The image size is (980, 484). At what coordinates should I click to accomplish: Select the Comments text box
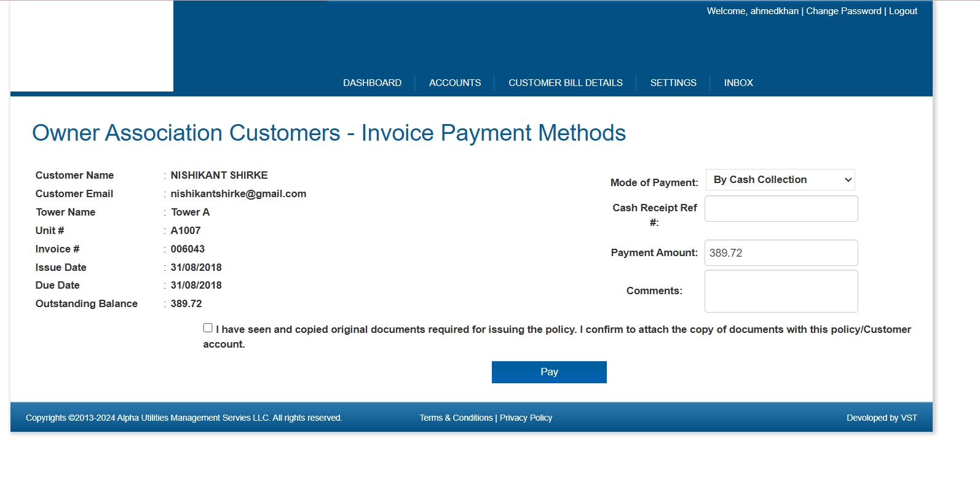[x=781, y=291]
